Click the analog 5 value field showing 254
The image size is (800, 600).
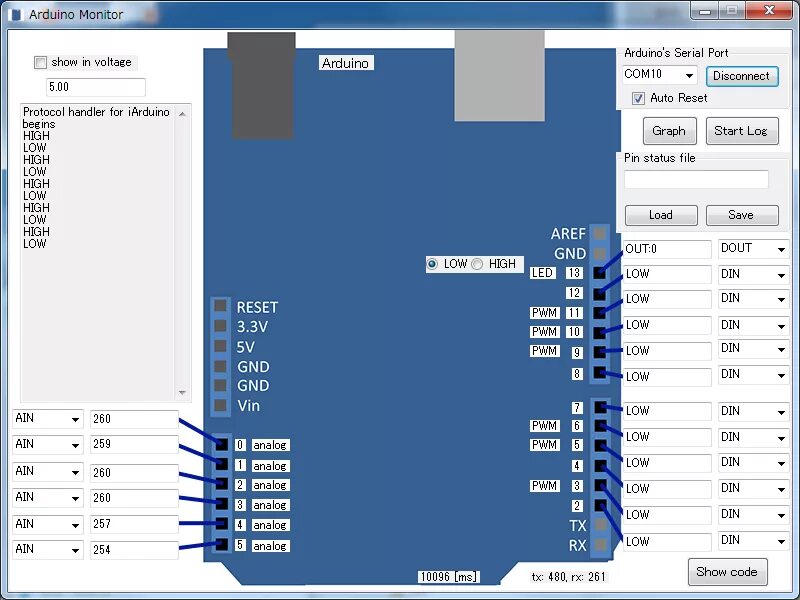click(x=134, y=550)
